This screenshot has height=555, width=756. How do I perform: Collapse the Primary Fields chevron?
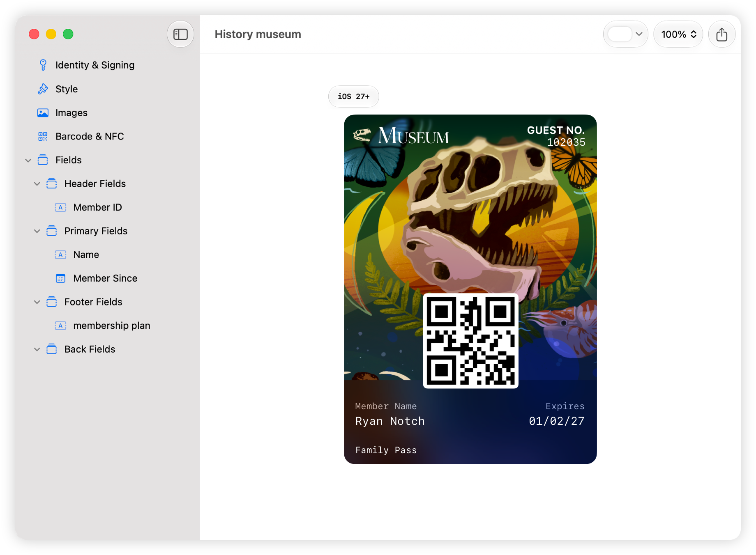(37, 231)
